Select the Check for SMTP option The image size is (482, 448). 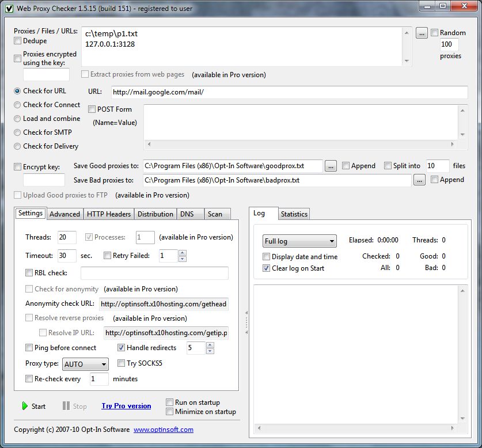[x=18, y=132]
